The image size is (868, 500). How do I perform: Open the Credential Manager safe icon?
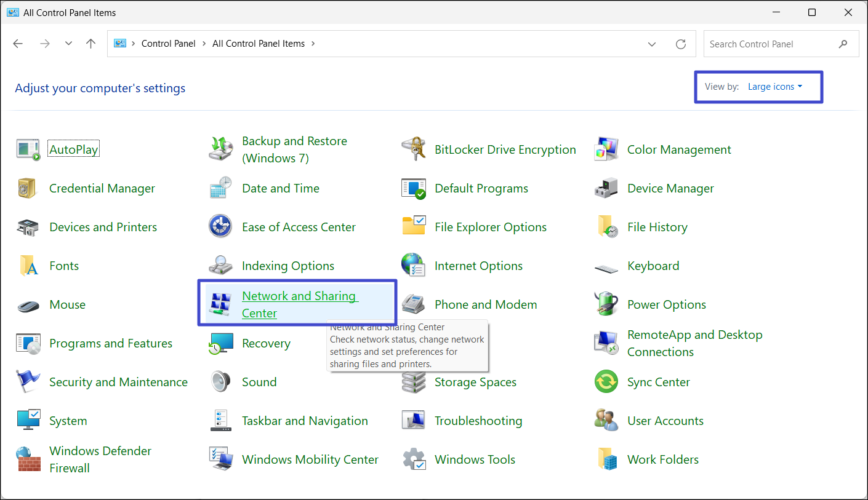click(x=28, y=188)
